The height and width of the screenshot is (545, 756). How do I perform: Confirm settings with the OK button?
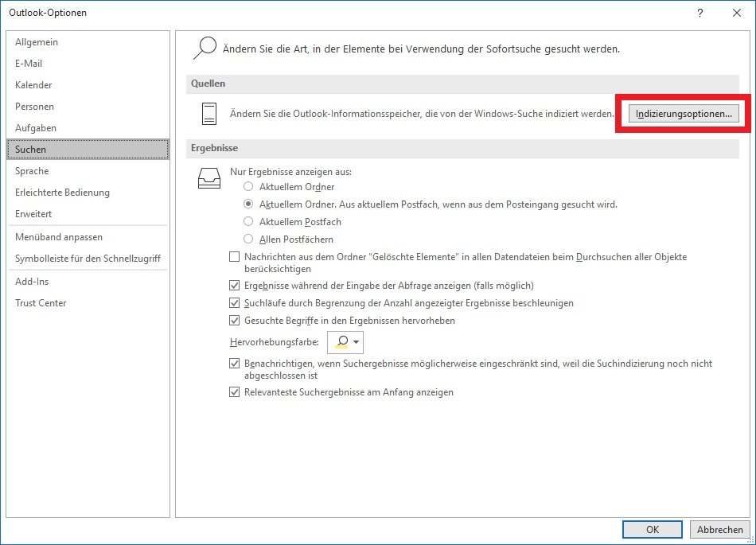(652, 529)
